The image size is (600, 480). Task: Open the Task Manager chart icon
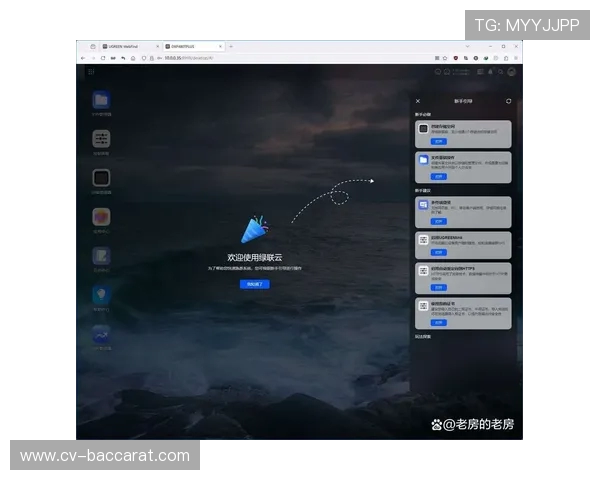101,334
